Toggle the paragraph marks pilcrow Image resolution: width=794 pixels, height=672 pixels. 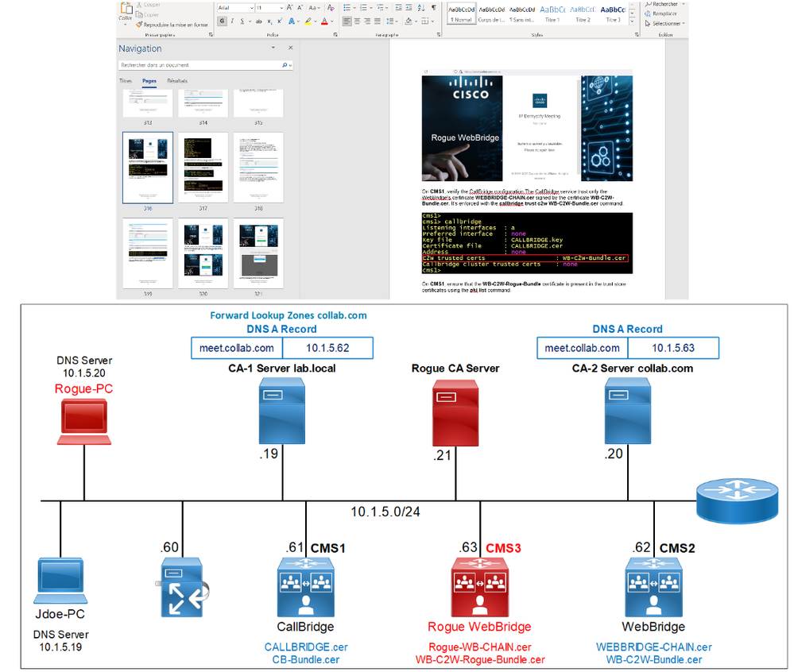[x=434, y=8]
